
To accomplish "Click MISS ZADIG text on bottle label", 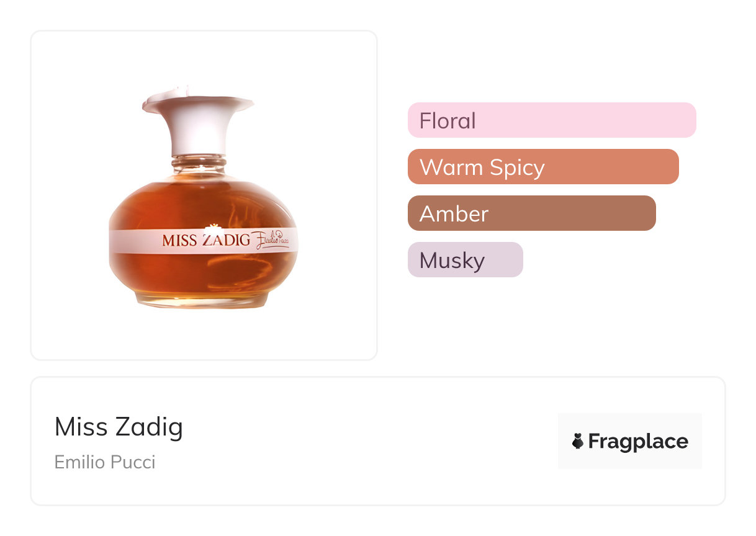I will (205, 240).
